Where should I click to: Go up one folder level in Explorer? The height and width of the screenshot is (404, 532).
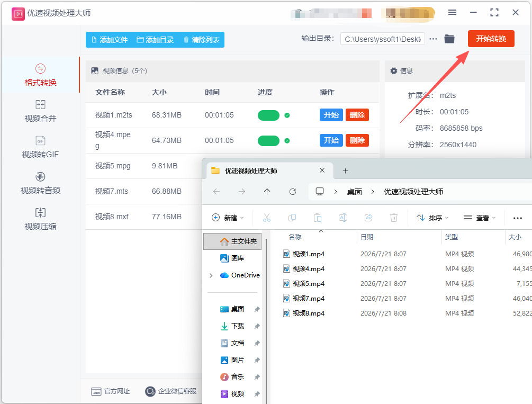coord(267,192)
